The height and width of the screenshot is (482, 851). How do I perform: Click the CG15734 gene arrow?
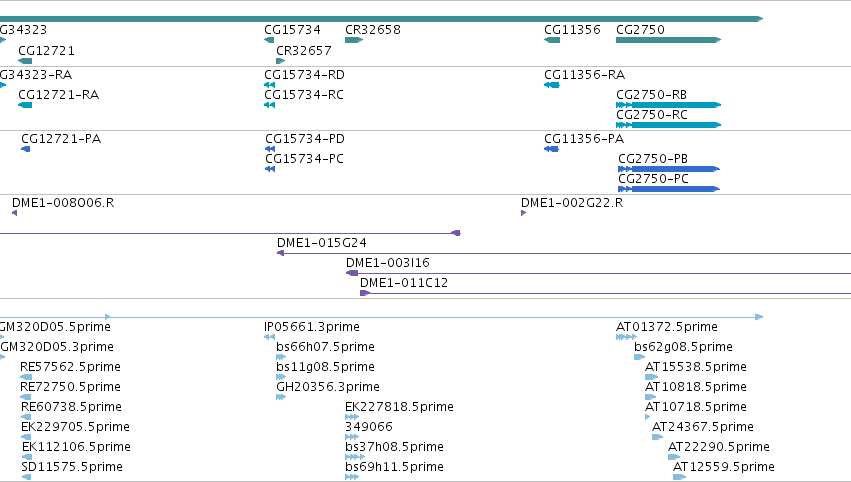pyautogui.click(x=269, y=40)
